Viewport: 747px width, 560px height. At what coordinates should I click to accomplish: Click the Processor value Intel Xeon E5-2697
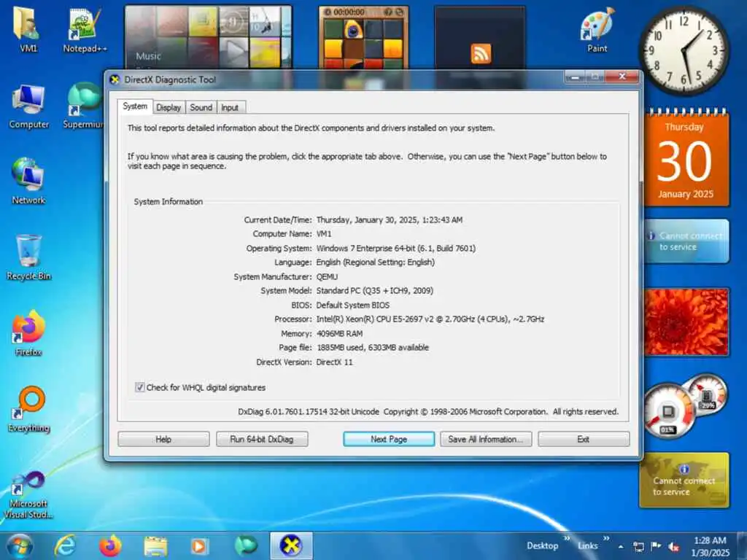click(x=430, y=319)
